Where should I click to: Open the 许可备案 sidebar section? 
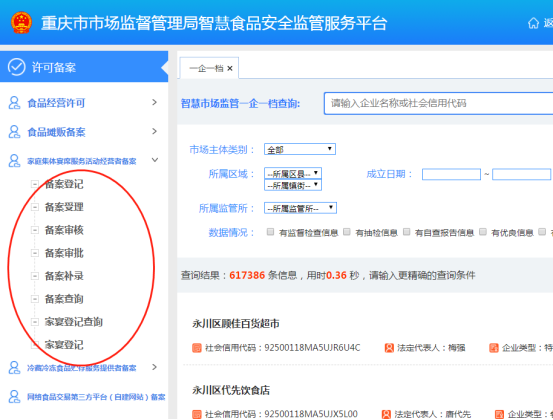pos(84,67)
